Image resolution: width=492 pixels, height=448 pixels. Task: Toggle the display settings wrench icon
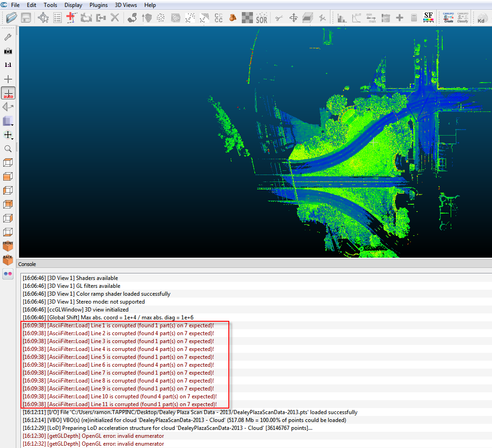(x=8, y=37)
